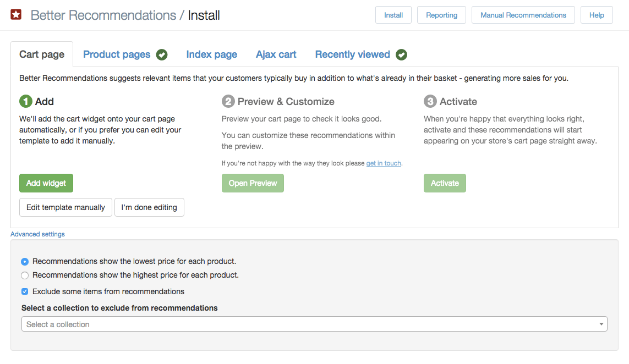
Task: Switch to the Product pages tab
Action: point(117,54)
